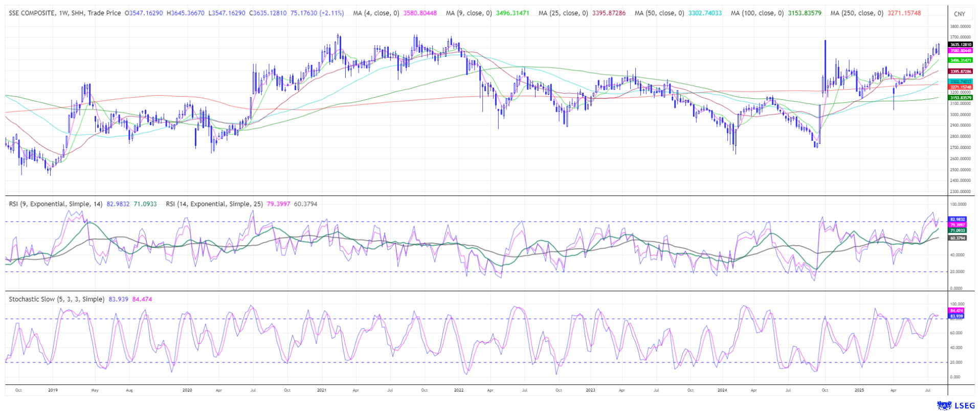Click the 84.474 Stochastic axis value tag
Image resolution: width=980 pixels, height=411 pixels.
tap(956, 311)
